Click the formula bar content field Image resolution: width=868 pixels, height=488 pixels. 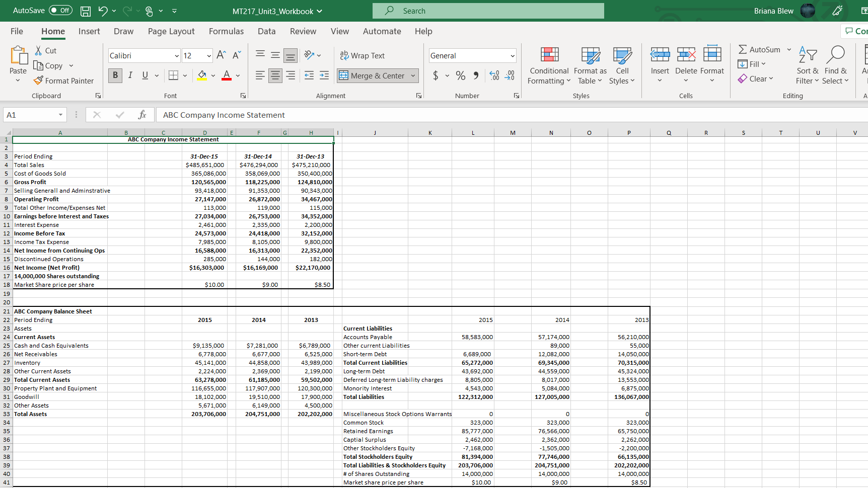tap(512, 115)
